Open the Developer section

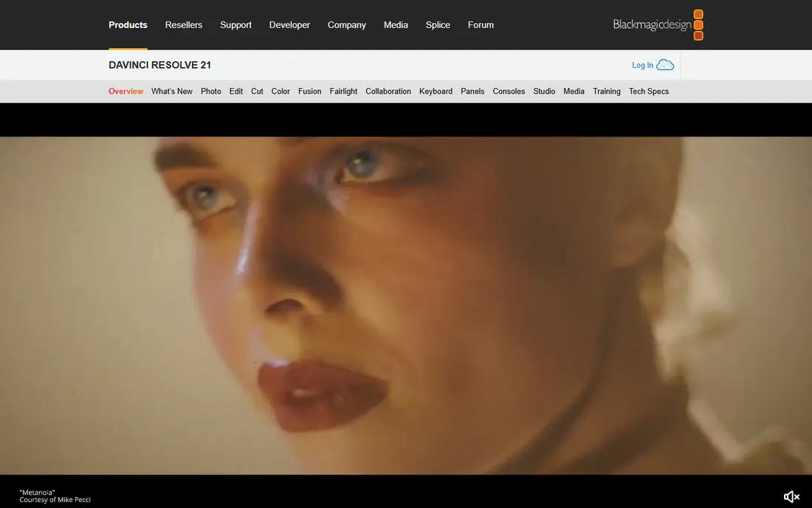pos(289,25)
